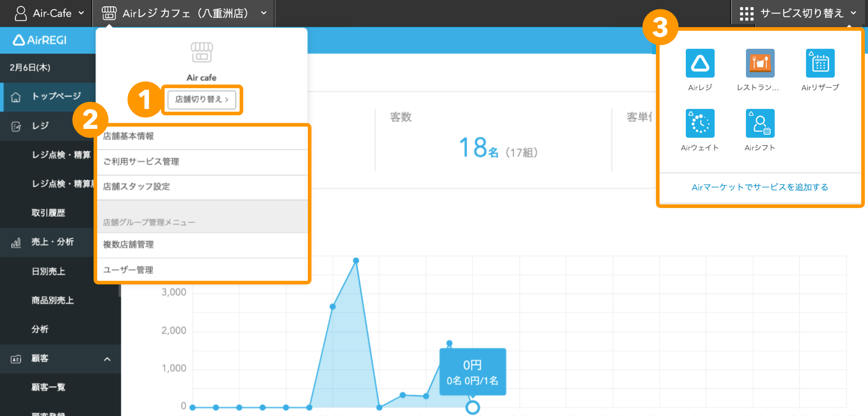Collapse the 顧客 sidebar section chevron

tap(107, 359)
